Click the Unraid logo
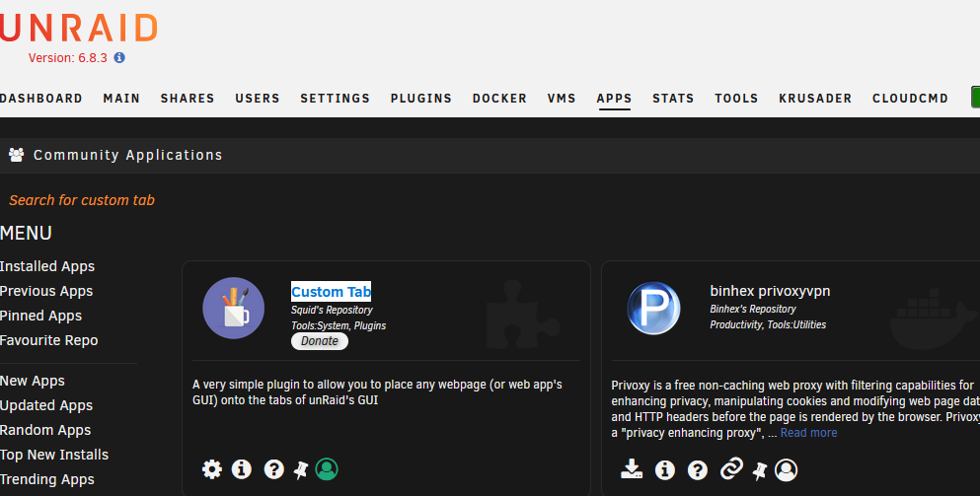This screenshot has width=980, height=496. click(x=78, y=29)
